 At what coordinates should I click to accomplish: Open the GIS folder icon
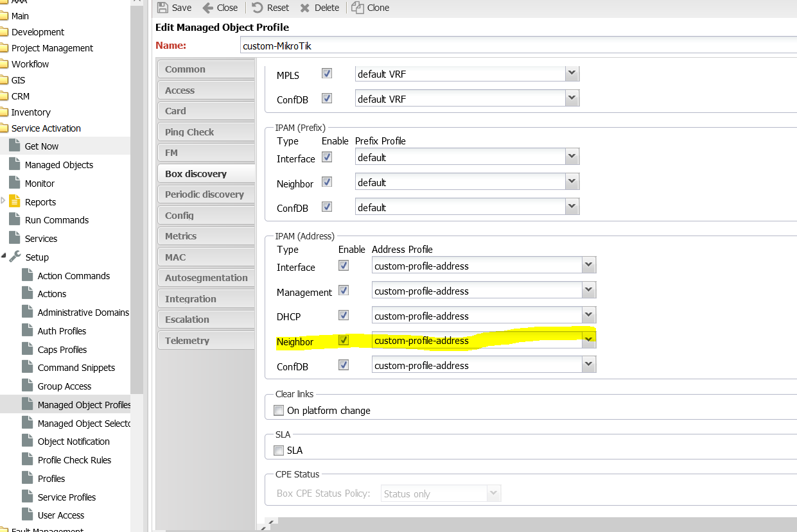coord(4,80)
